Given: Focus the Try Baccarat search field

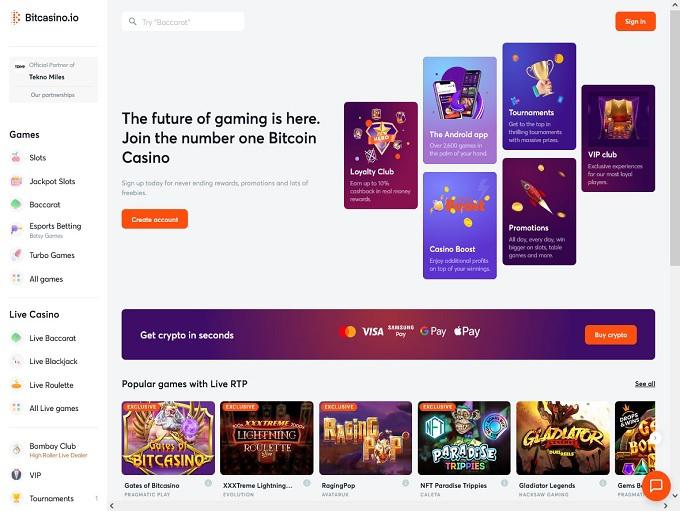Looking at the screenshot, I should pyautogui.click(x=183, y=22).
